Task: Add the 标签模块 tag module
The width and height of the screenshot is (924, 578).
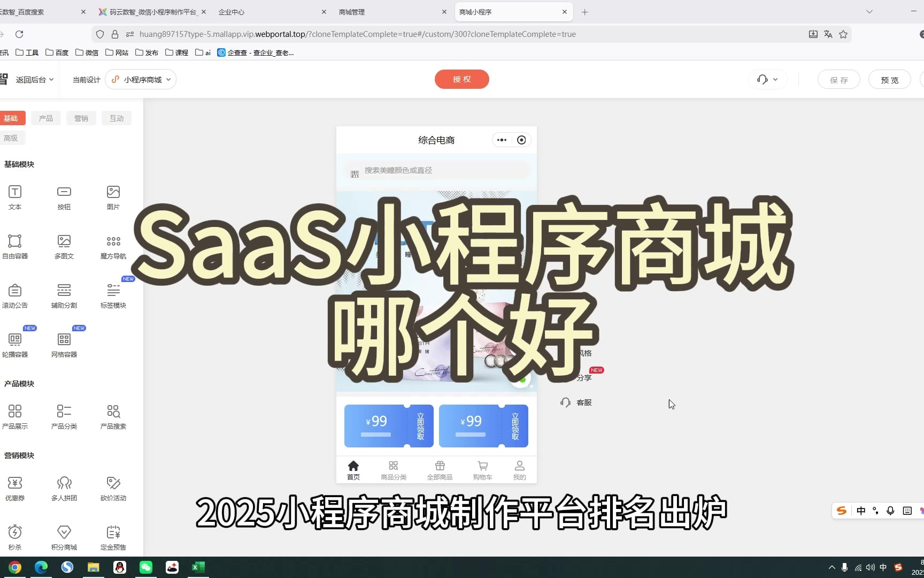Action: click(113, 296)
